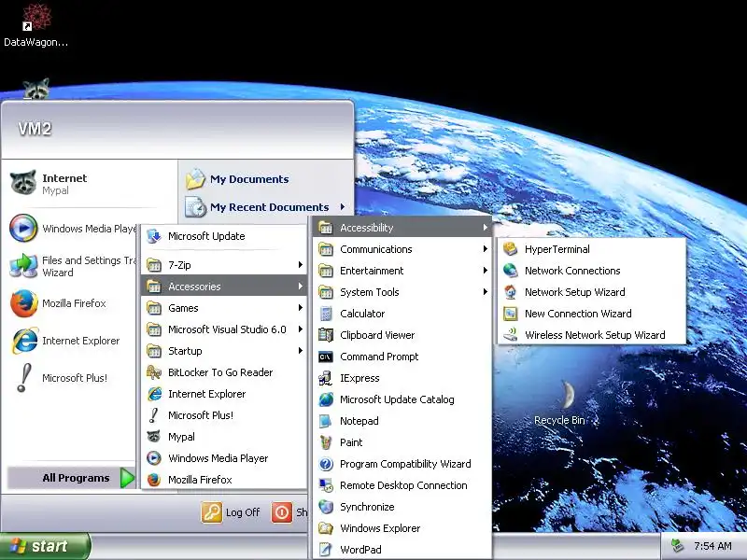This screenshot has width=747, height=560.
Task: Open Microsoft Update in All Programs
Action: 224,236
